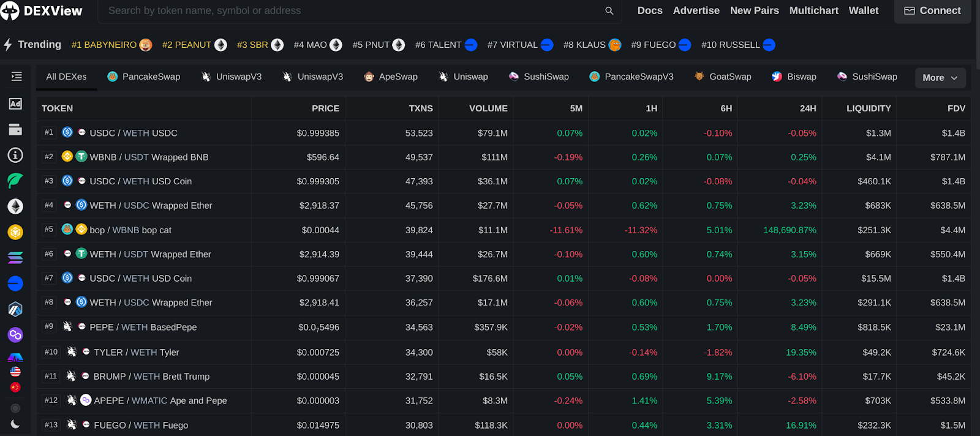Filter by the Biswap tab
The width and height of the screenshot is (980, 436).
coord(794,77)
